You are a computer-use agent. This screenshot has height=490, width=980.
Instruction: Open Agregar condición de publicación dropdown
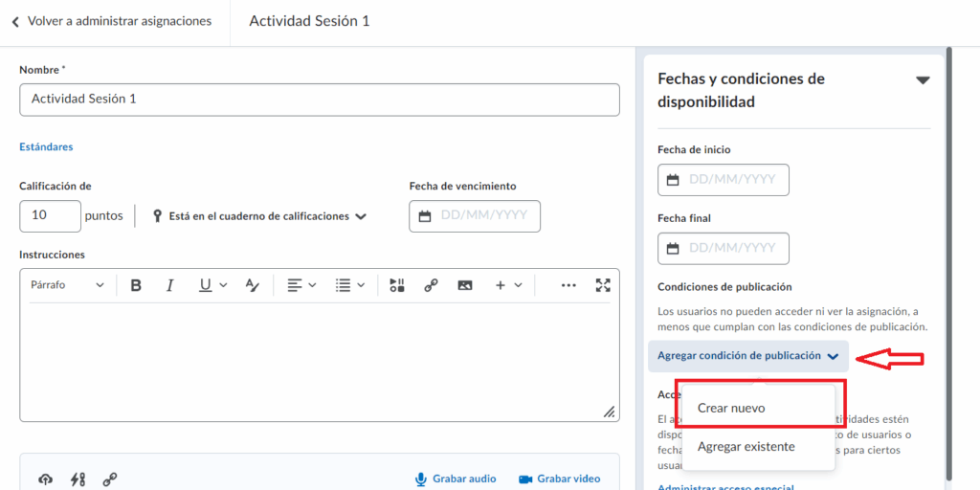747,356
